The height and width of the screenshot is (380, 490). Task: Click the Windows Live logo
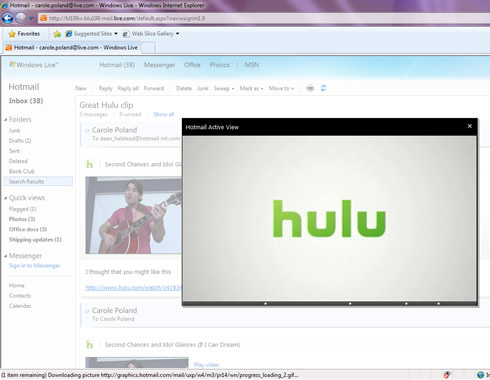(x=33, y=65)
